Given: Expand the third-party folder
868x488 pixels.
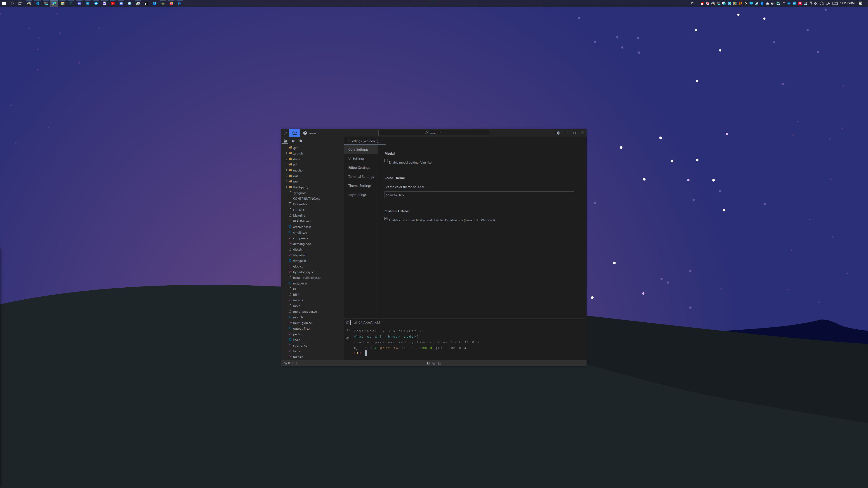Looking at the screenshot, I should coord(300,187).
